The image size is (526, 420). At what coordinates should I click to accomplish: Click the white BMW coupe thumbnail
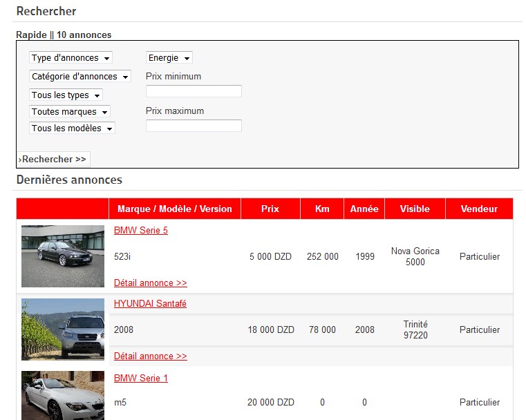point(63,396)
